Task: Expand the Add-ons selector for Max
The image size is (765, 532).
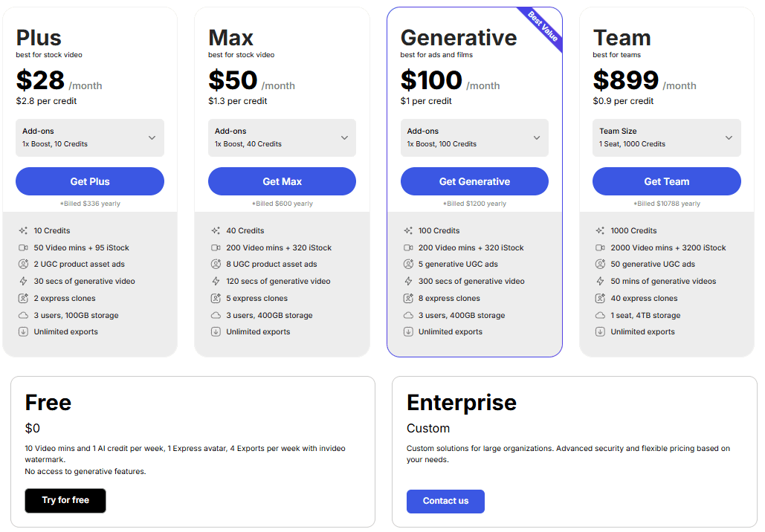Action: [x=282, y=137]
